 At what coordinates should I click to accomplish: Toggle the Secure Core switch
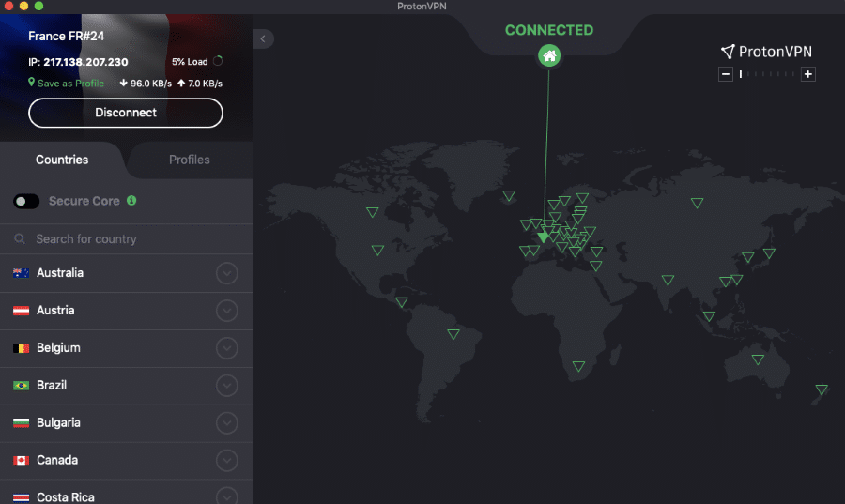tap(26, 202)
